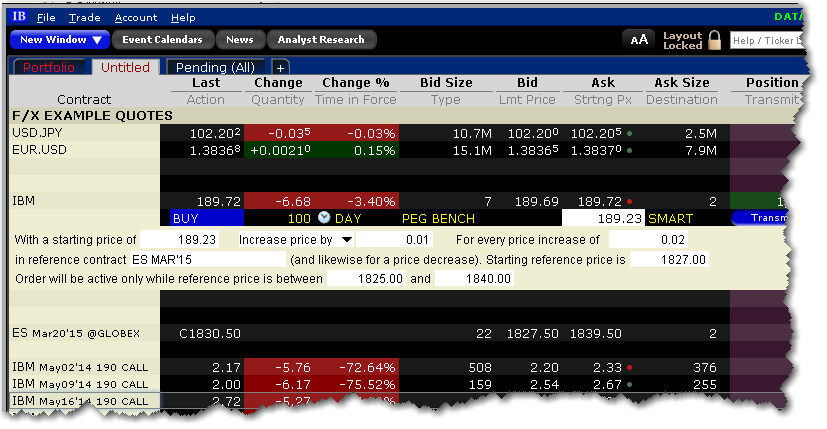Toggle the Layout Locked padlock

coord(714,40)
